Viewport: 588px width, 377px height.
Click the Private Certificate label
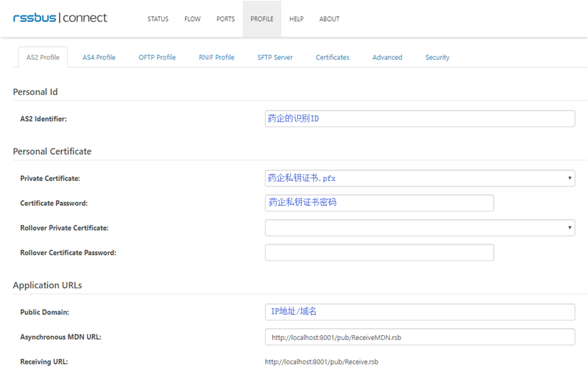[50, 178]
